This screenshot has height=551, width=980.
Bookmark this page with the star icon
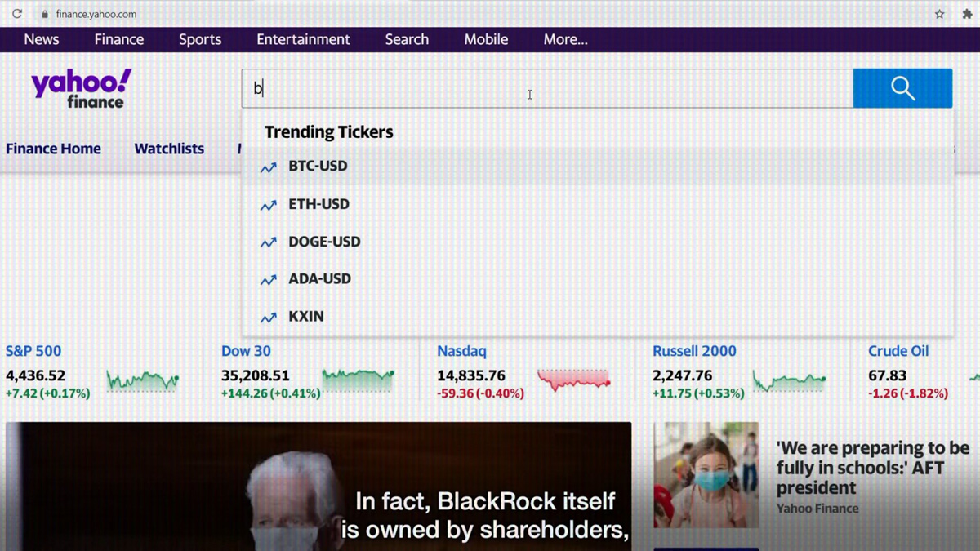pos(939,14)
